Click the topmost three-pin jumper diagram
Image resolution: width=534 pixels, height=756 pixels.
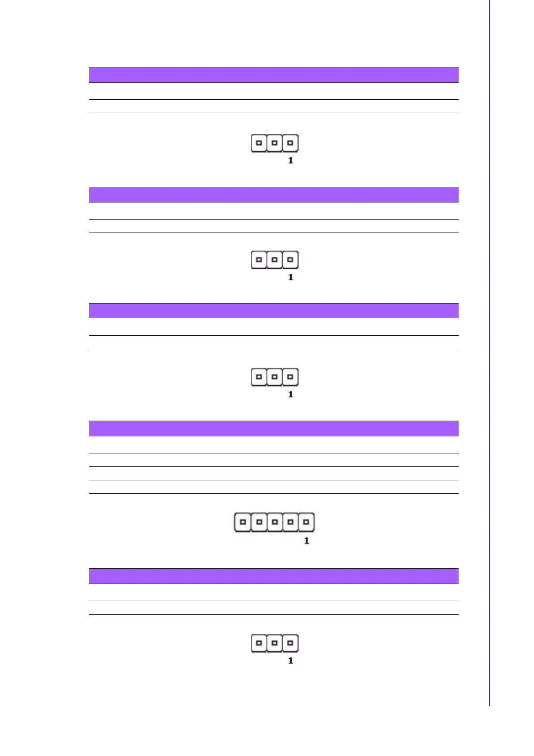[275, 143]
